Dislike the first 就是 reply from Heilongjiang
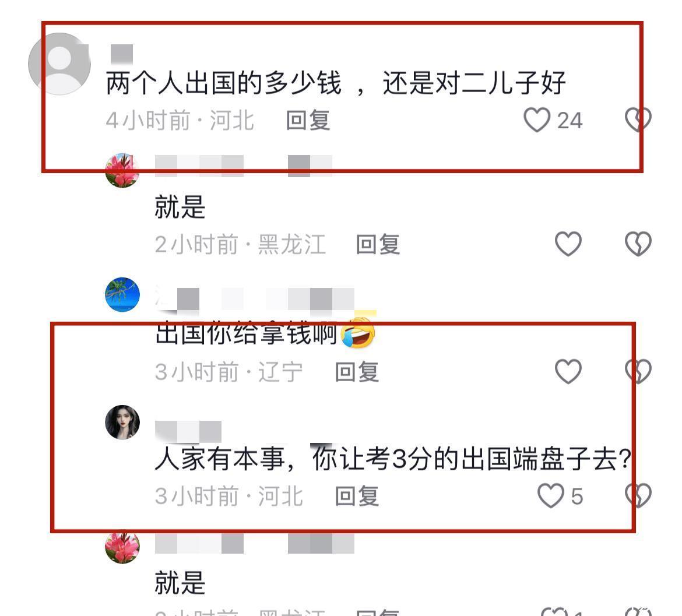Screen dimensions: 682x616 point(638,244)
